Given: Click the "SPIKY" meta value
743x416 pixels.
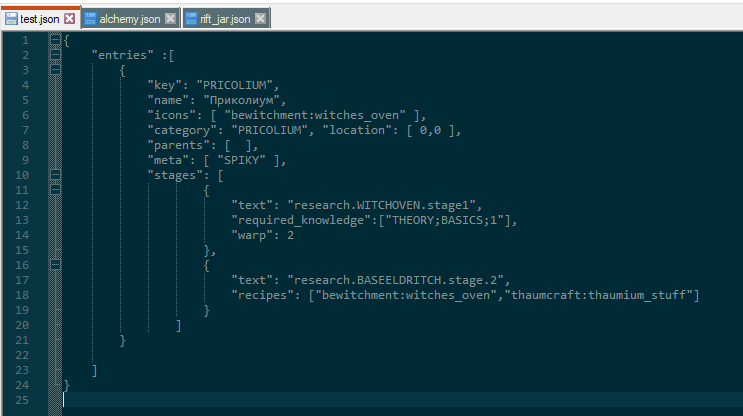Looking at the screenshot, I should click(241, 160).
